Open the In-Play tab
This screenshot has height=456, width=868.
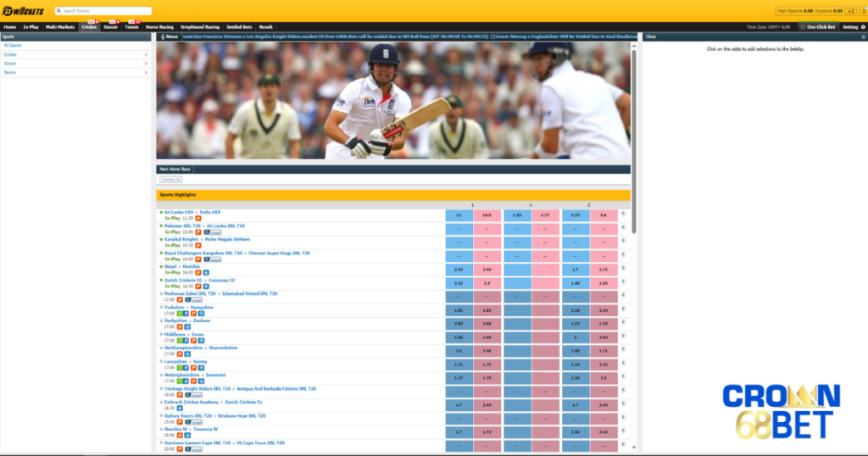tap(31, 26)
